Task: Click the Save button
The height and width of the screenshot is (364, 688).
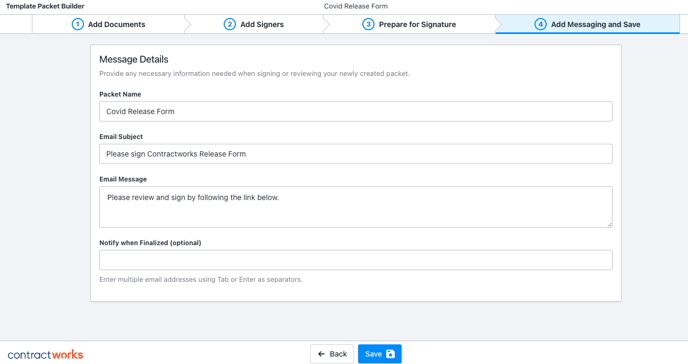Action: pyautogui.click(x=380, y=354)
